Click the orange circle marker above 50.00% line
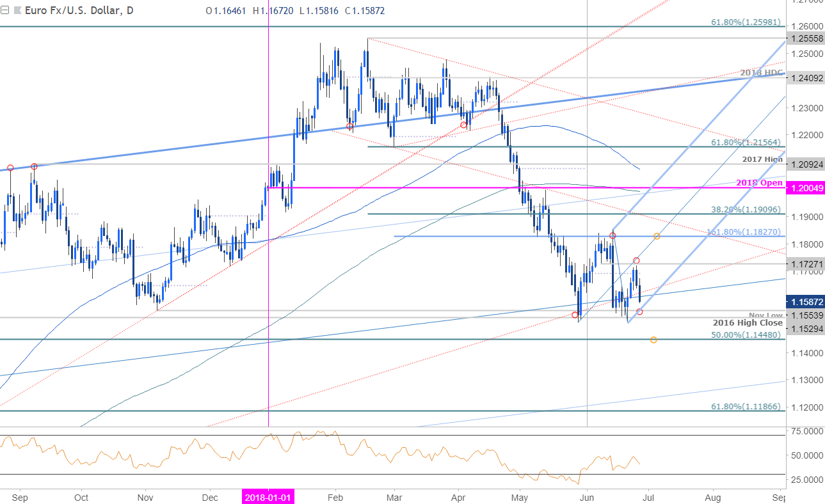This screenshot has height=504, width=825. [x=653, y=340]
